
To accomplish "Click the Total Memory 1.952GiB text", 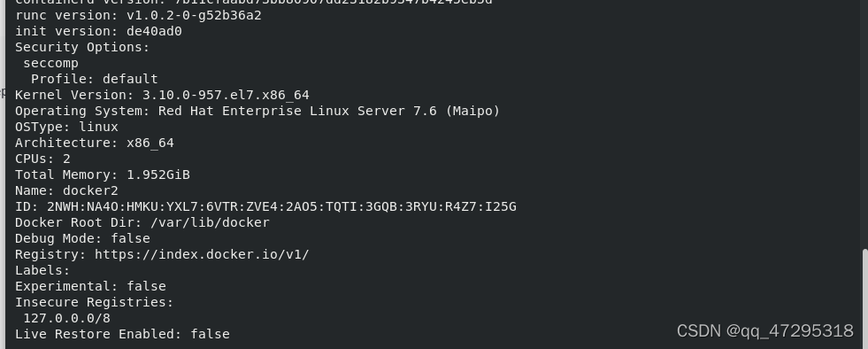I will tap(103, 174).
